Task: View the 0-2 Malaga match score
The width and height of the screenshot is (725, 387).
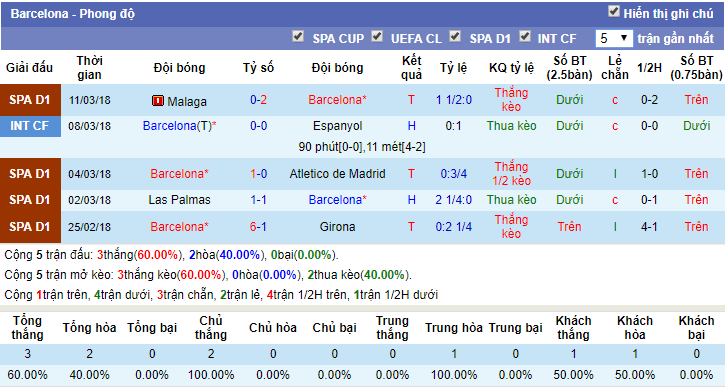Action: [x=258, y=100]
